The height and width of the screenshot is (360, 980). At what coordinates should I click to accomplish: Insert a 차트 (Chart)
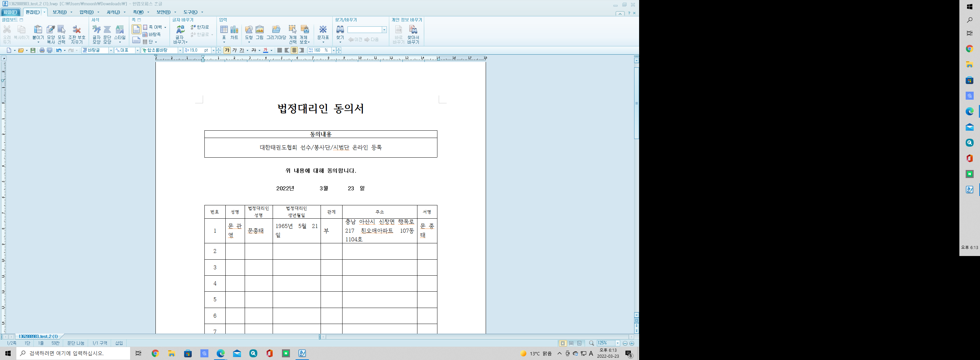coord(234,30)
